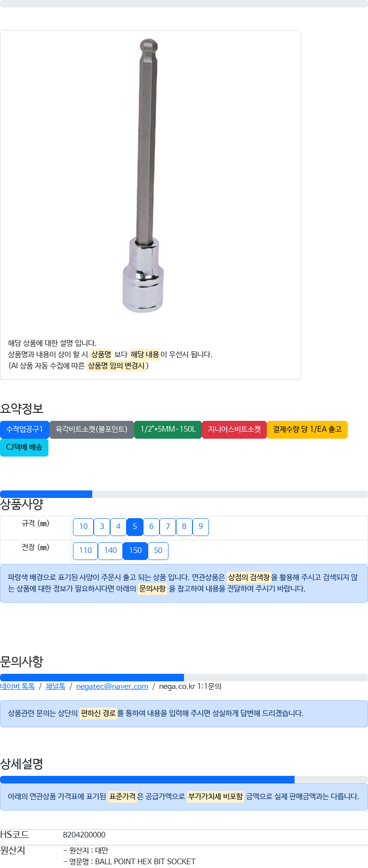Select the highlighted 150 length button
Viewport: 368px width, 868px height.
pos(135,551)
